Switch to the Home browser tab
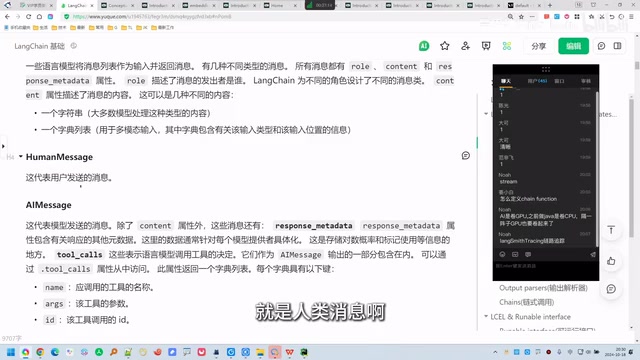The height and width of the screenshot is (360, 640). coord(280,5)
